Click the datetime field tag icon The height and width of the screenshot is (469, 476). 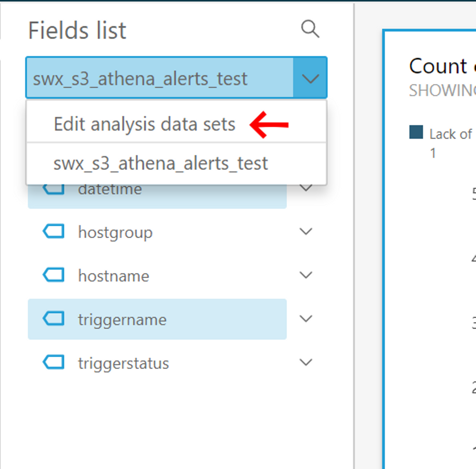tap(54, 189)
